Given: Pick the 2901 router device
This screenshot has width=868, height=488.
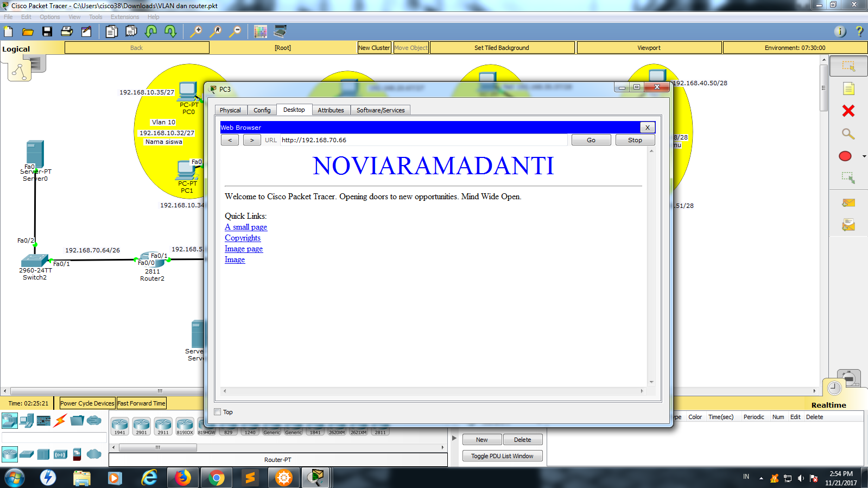Looking at the screenshot, I should tap(141, 426).
